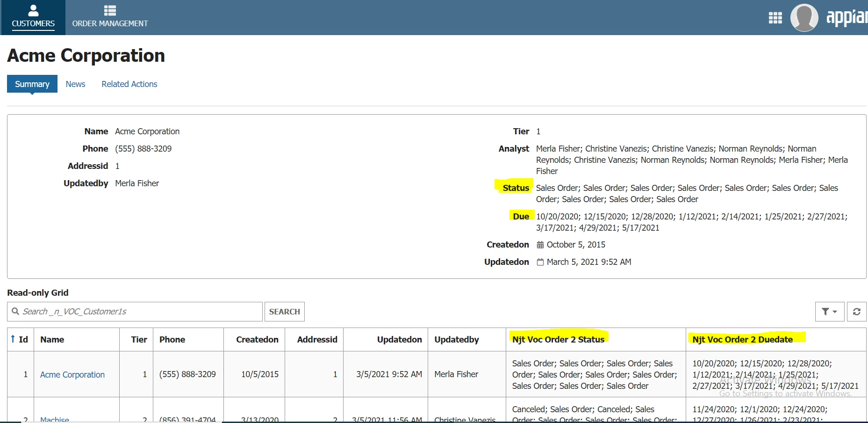Switch to the Summary tab
The height and width of the screenshot is (423, 868).
click(x=32, y=84)
